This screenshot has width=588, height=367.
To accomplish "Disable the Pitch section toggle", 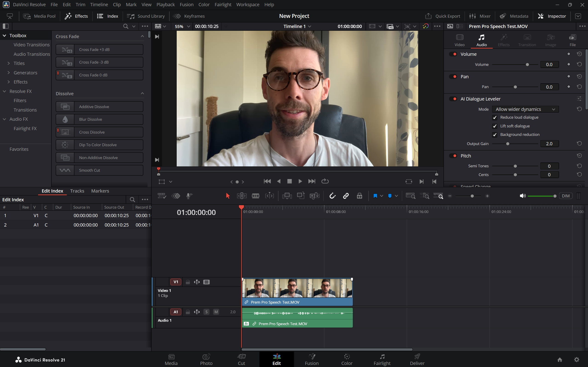I will (453, 156).
